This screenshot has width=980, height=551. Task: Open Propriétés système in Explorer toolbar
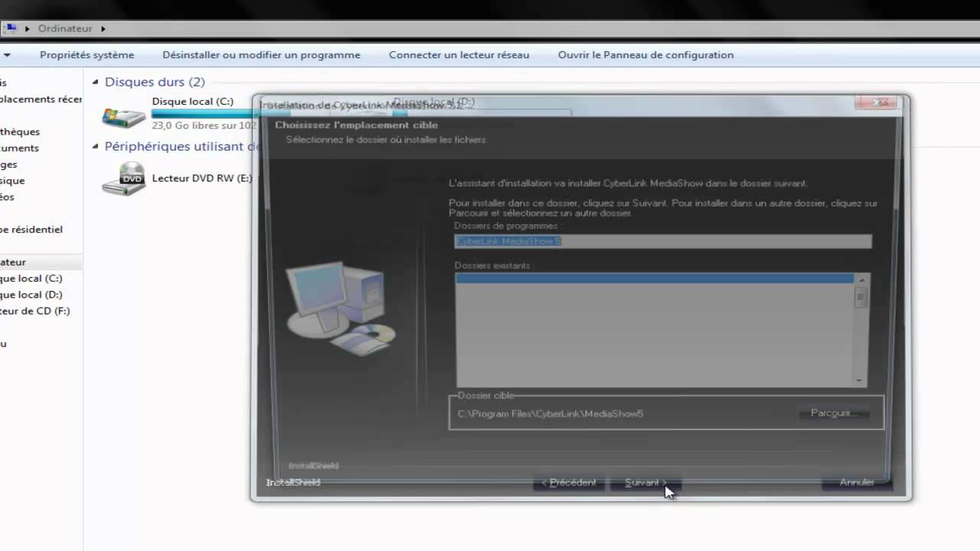click(87, 55)
